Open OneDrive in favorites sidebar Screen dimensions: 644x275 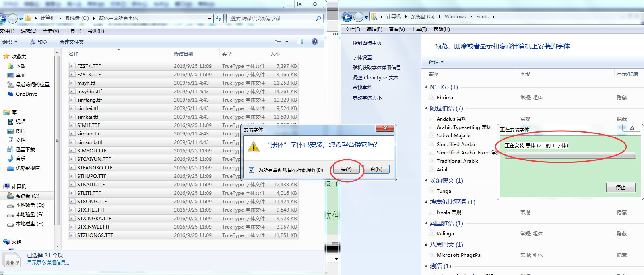click(26, 94)
